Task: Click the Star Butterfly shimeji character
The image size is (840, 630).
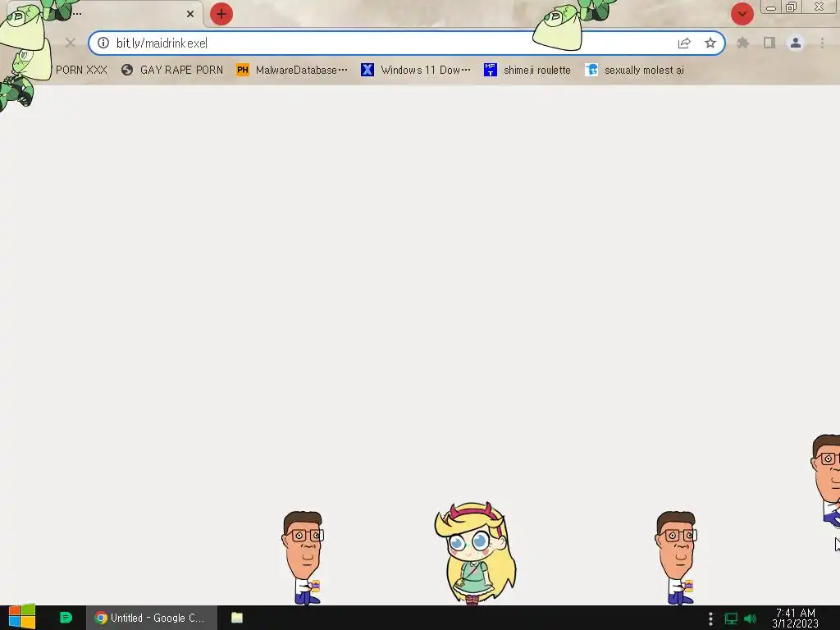Action: coord(475,553)
